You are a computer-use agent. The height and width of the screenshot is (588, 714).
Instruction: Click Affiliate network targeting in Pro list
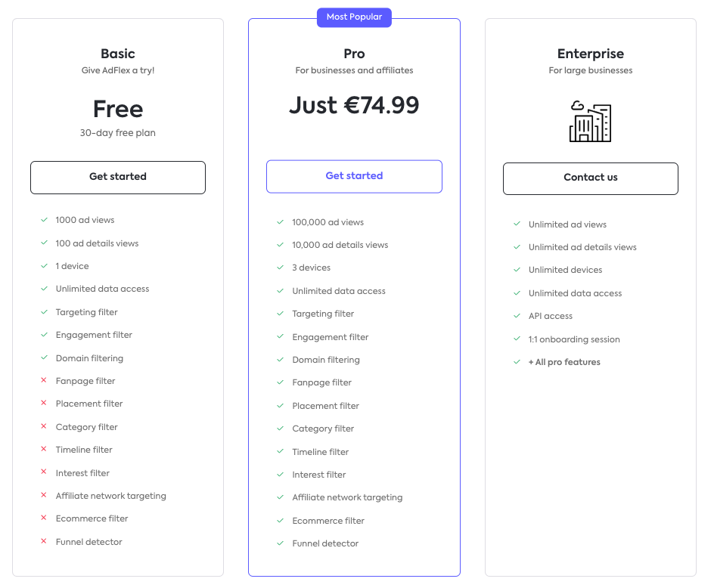tap(347, 497)
